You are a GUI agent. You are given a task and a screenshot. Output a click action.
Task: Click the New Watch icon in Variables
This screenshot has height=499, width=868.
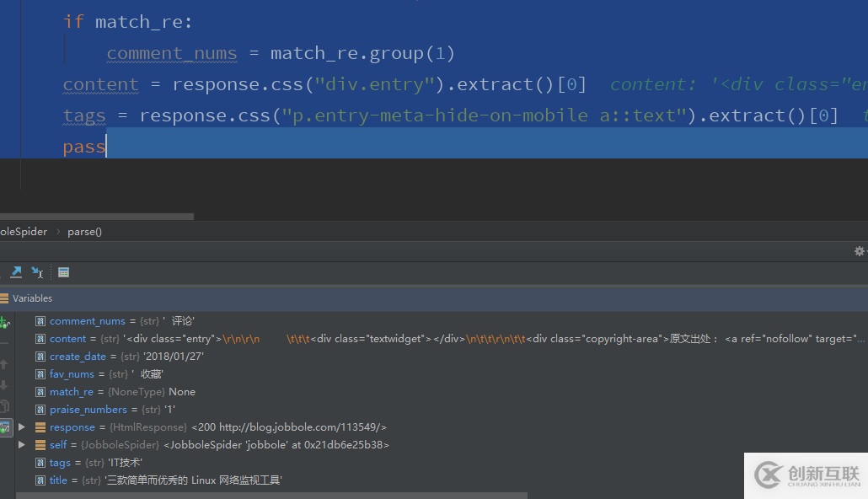click(x=4, y=323)
